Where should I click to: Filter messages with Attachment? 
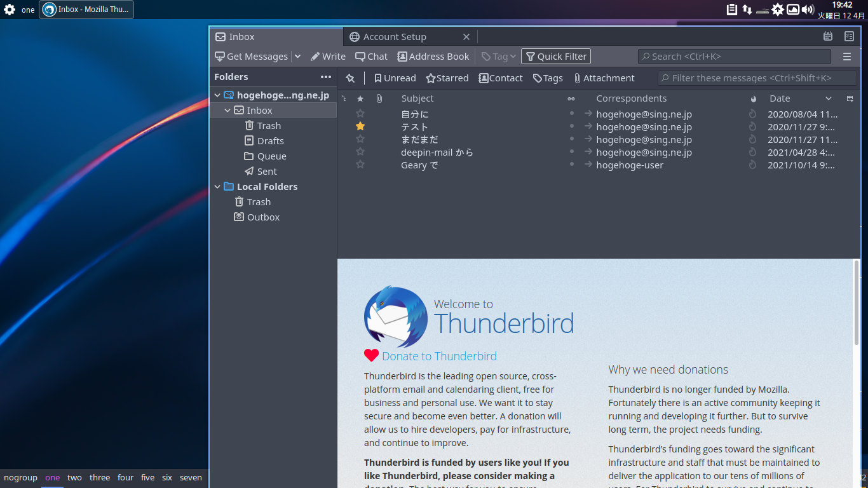pyautogui.click(x=604, y=78)
